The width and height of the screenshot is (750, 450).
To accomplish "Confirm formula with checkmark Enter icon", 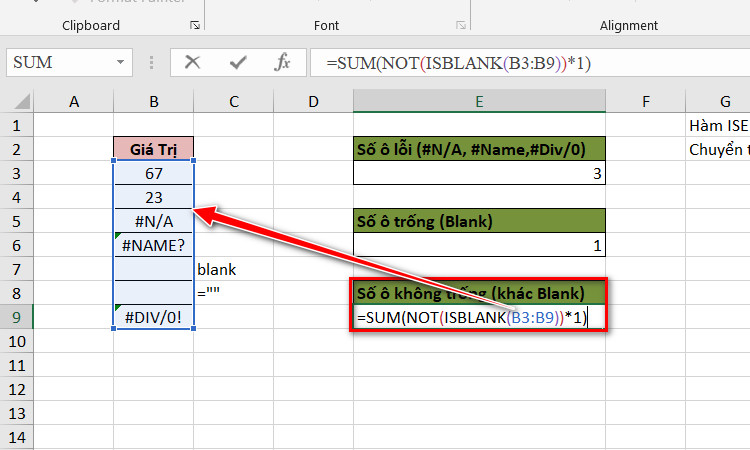I will 238,62.
